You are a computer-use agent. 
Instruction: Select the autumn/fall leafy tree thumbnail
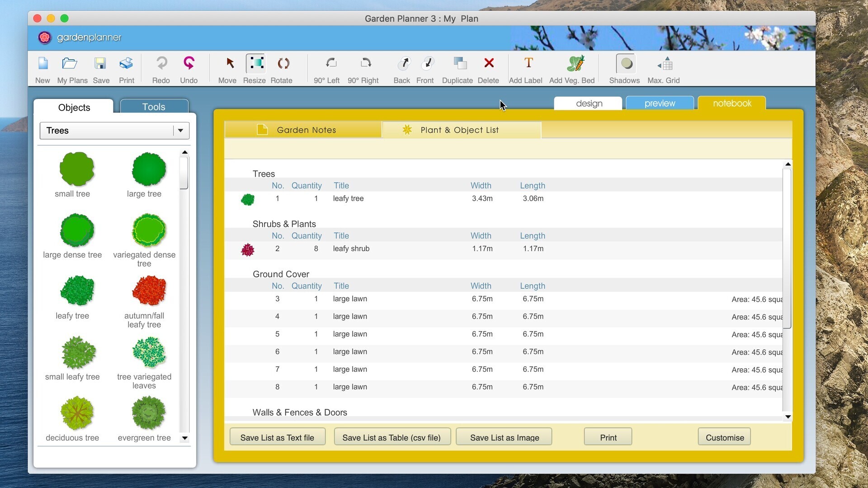click(149, 291)
